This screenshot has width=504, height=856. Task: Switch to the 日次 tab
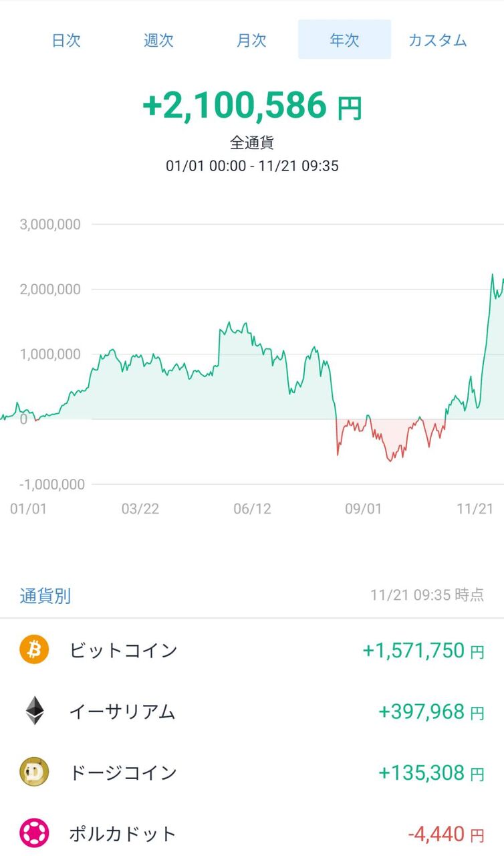66,40
